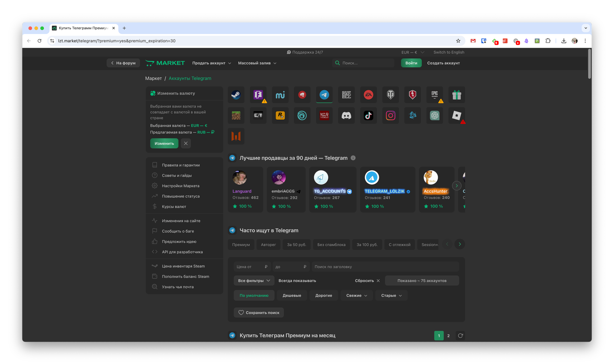Click the Поиск по заголовку input field
Viewport: 614px width, 364px height.
[x=385, y=266]
